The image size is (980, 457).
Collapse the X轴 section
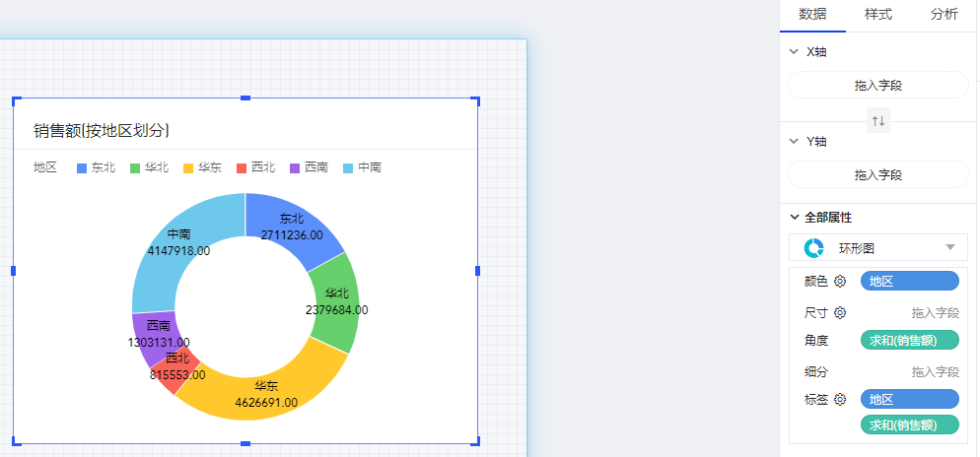(x=794, y=51)
